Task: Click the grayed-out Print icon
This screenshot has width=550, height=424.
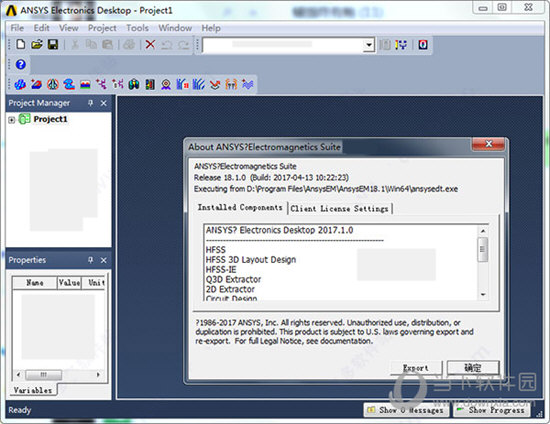Action: pos(129,45)
